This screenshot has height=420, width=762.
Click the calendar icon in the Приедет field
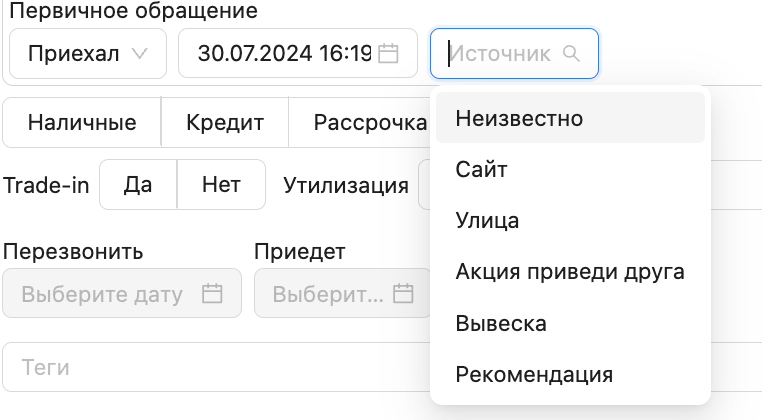click(x=402, y=294)
